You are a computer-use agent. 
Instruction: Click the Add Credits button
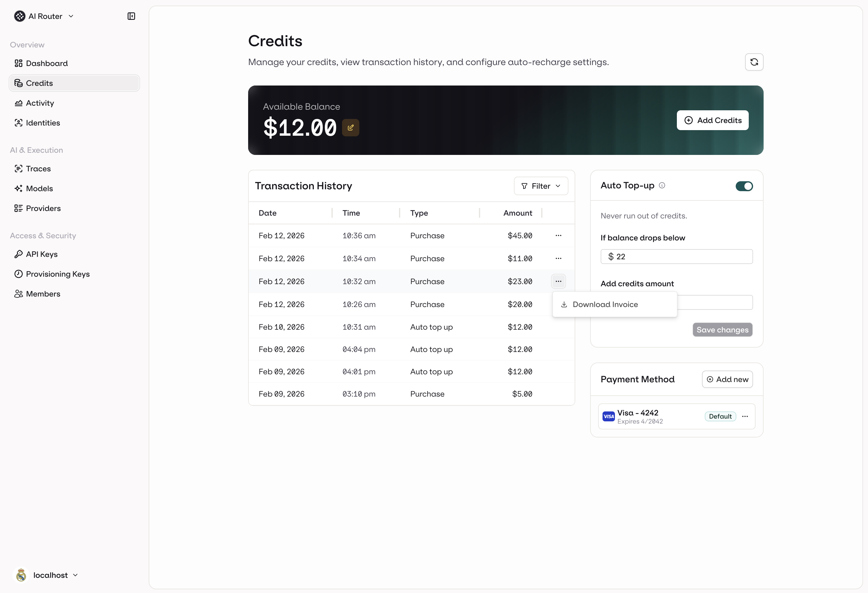coord(712,120)
